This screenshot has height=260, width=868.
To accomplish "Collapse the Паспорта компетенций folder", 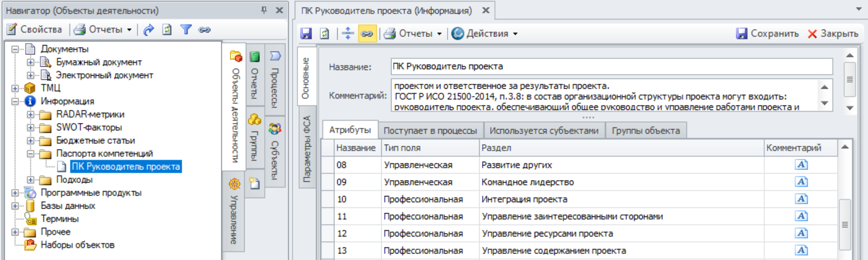I will [x=31, y=154].
